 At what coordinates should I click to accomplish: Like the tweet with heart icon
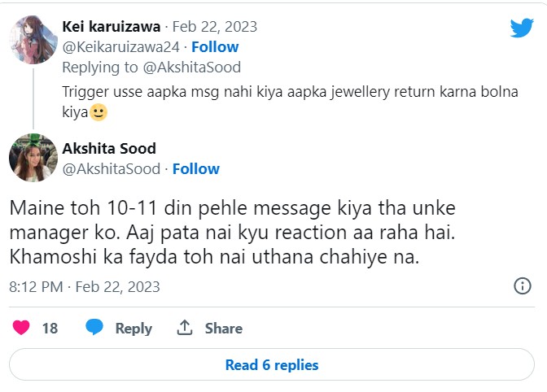pos(22,328)
